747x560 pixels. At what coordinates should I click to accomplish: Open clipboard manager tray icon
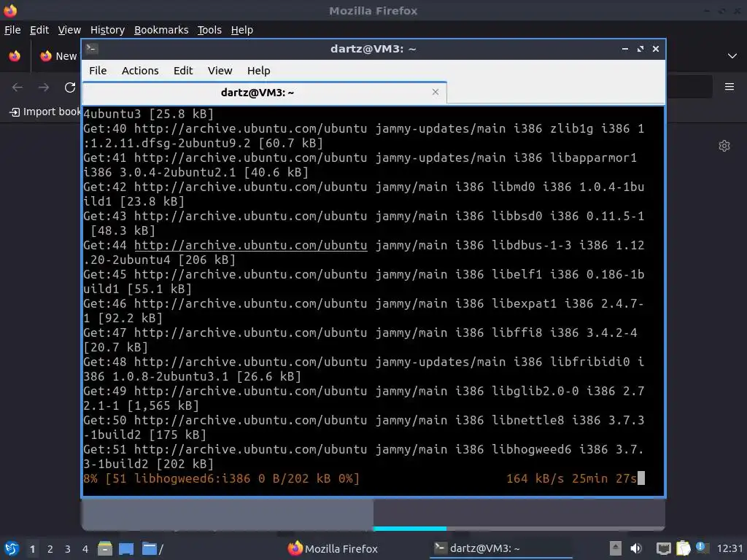(x=683, y=548)
